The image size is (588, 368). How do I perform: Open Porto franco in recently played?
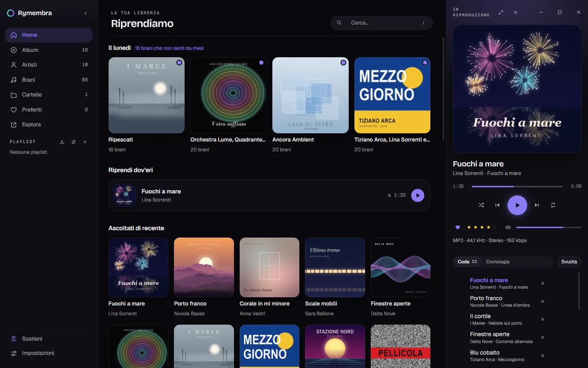204,267
